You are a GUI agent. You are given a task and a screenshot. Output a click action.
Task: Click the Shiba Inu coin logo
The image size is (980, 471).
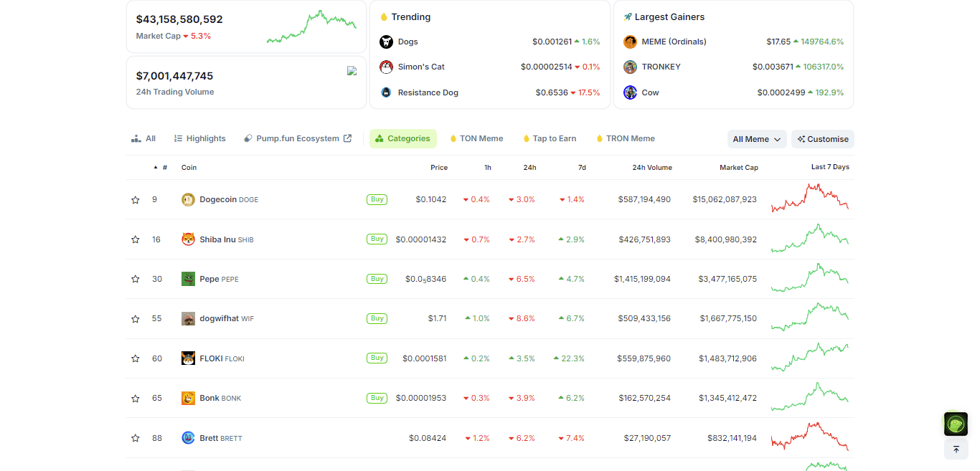[x=188, y=239]
